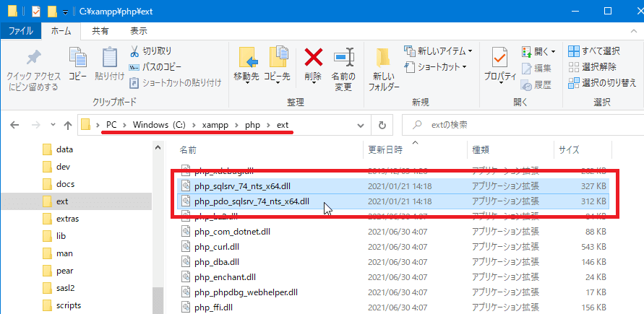The height and width of the screenshot is (314, 644).
Task: Open the Move to (移動先) dropdown
Action: [246, 76]
